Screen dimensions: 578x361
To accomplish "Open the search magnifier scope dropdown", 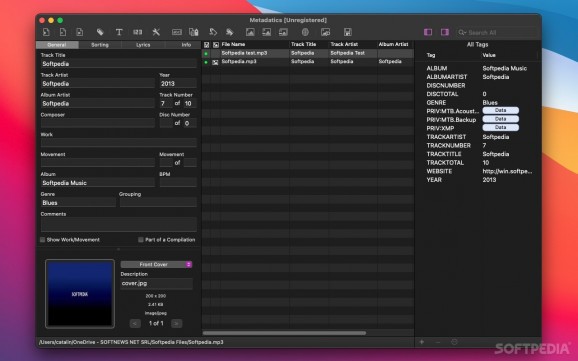I will pos(462,32).
